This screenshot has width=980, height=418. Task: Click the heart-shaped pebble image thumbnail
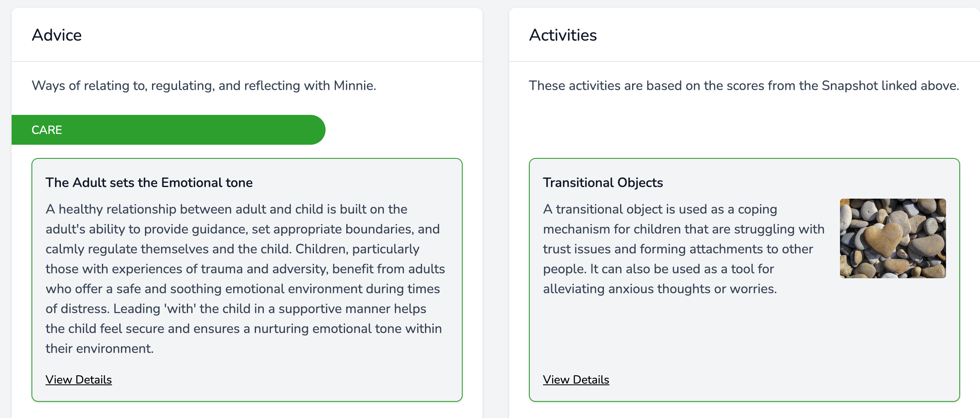893,238
